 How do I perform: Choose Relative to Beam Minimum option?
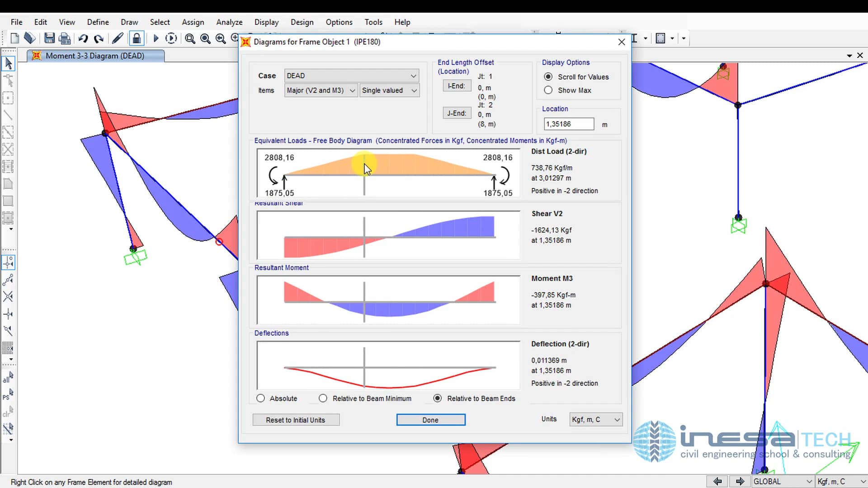[323, 399]
